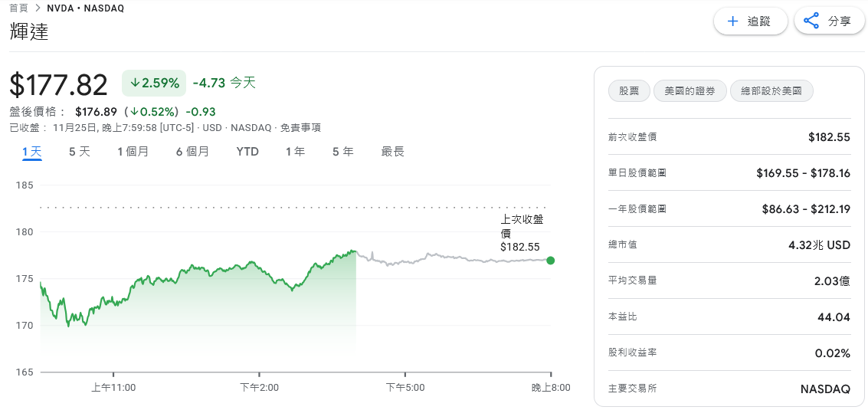Click the 上次收盤價 $182.55 chart label
The height and width of the screenshot is (410, 868).
[520, 233]
